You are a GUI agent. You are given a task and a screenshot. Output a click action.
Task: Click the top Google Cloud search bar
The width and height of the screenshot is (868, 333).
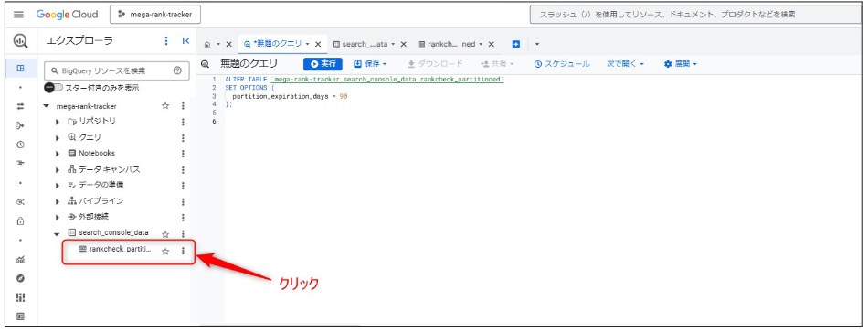694,15
